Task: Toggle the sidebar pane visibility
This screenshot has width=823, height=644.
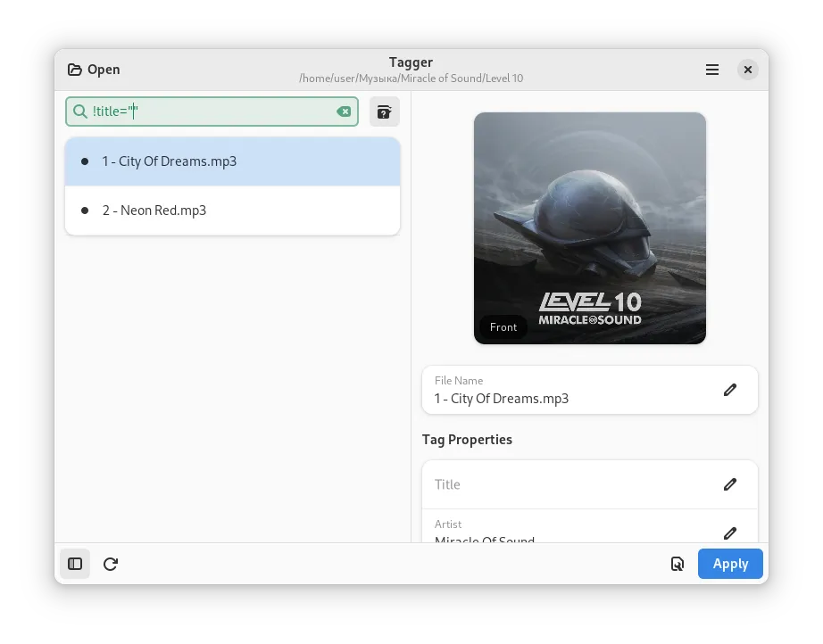Action: [x=75, y=564]
